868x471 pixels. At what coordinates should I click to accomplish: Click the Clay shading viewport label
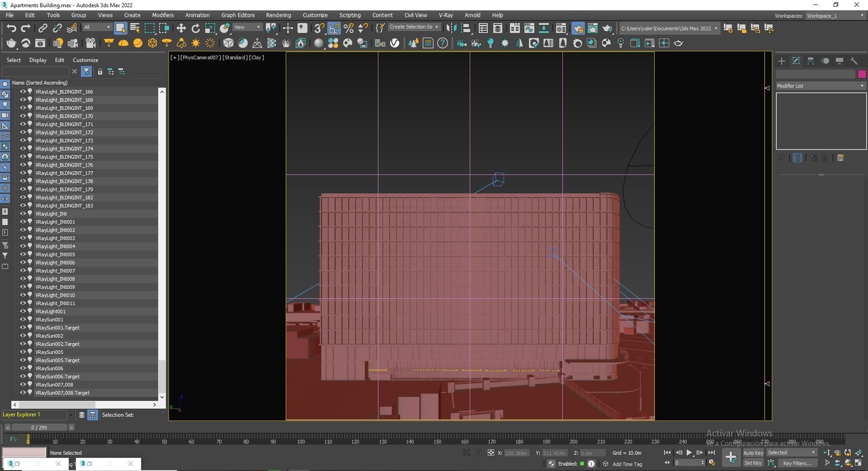(256, 57)
